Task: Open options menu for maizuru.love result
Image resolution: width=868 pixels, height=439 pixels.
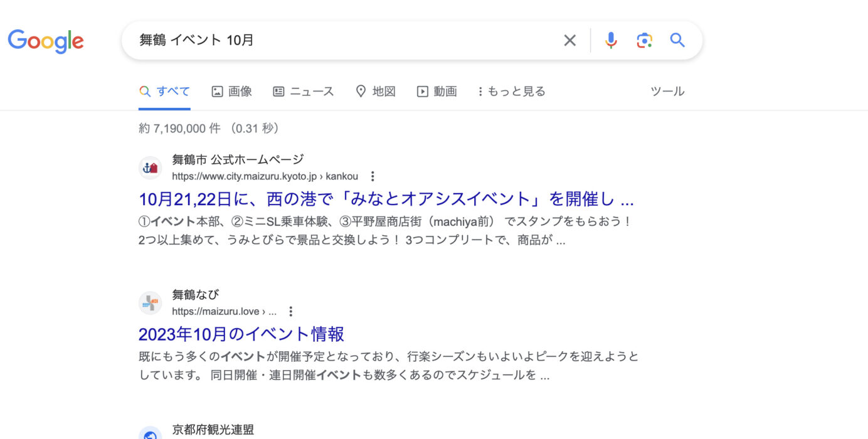Action: tap(290, 312)
